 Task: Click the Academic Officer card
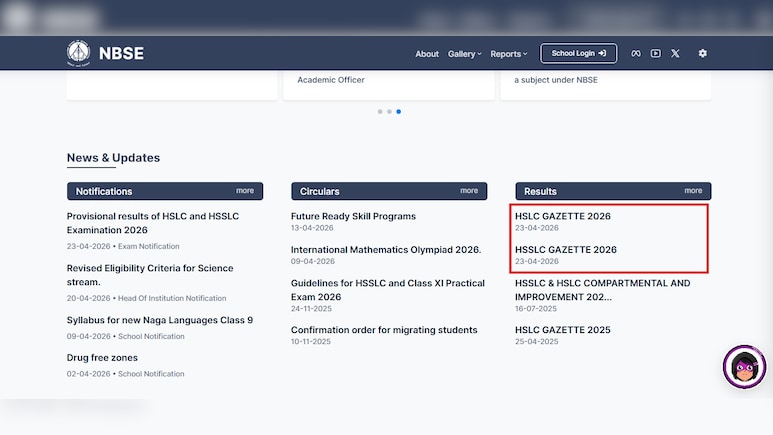click(x=389, y=85)
